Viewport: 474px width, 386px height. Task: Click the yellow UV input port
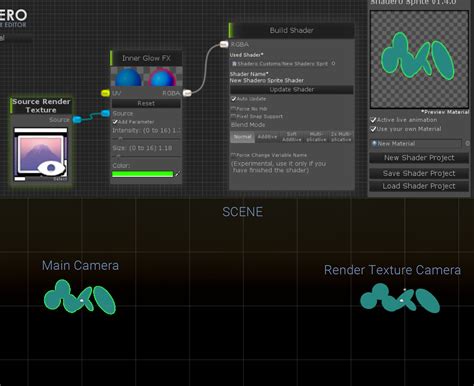click(x=105, y=93)
